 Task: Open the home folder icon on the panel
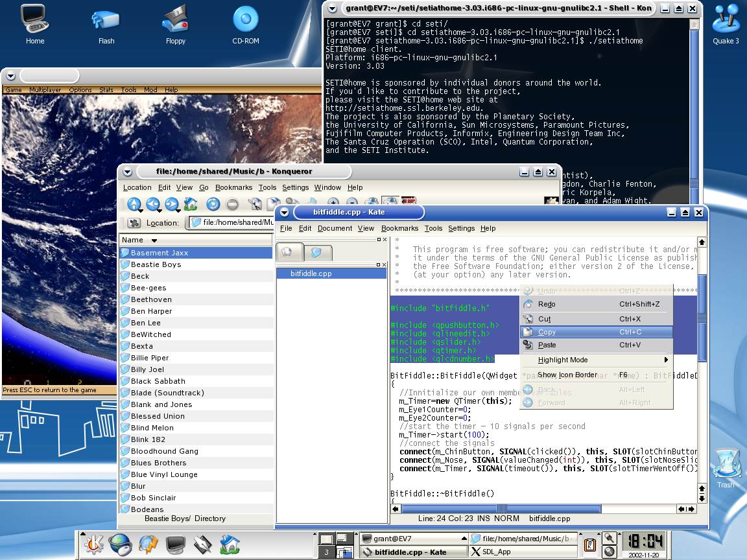[230, 544]
